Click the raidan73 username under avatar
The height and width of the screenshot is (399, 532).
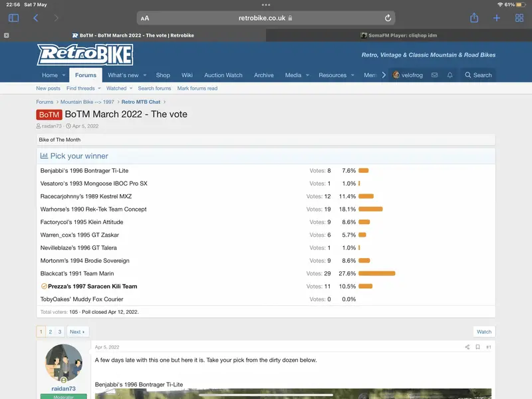pos(63,388)
